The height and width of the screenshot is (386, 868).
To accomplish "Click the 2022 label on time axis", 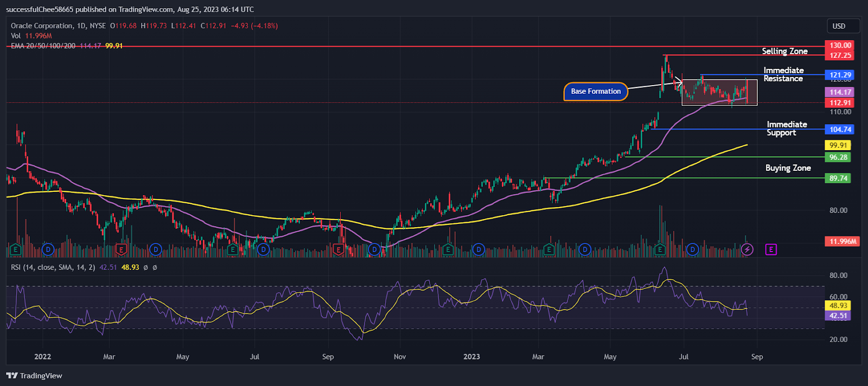I will pos(42,357).
